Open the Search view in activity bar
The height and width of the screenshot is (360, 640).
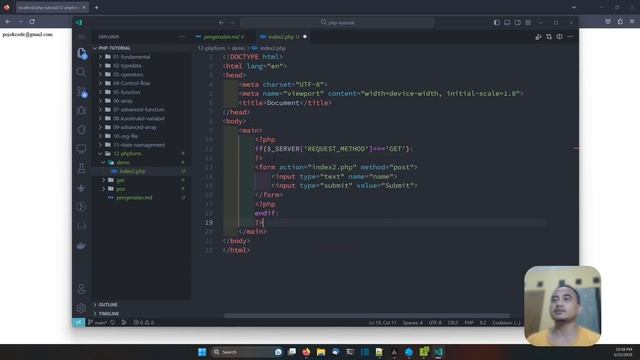click(x=81, y=72)
